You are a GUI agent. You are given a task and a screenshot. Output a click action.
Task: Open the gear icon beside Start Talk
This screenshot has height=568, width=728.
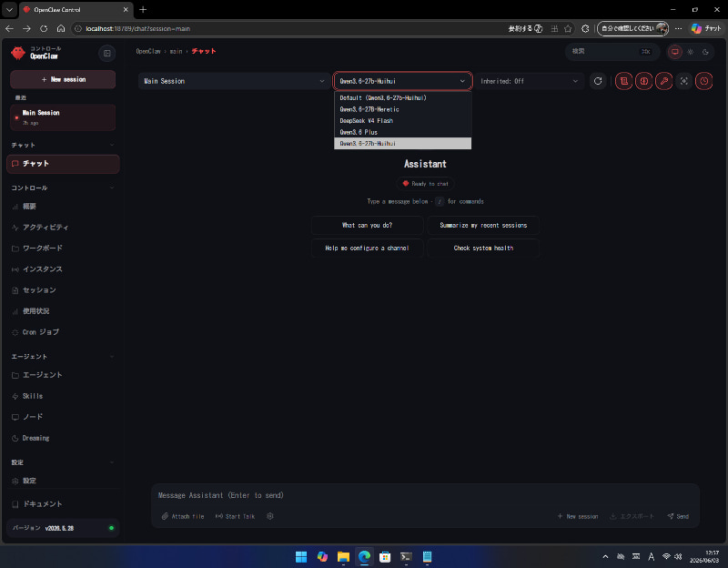[269, 516]
